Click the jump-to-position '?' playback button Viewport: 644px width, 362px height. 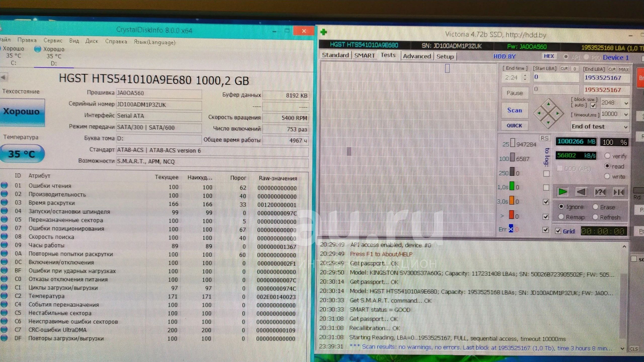point(600,192)
